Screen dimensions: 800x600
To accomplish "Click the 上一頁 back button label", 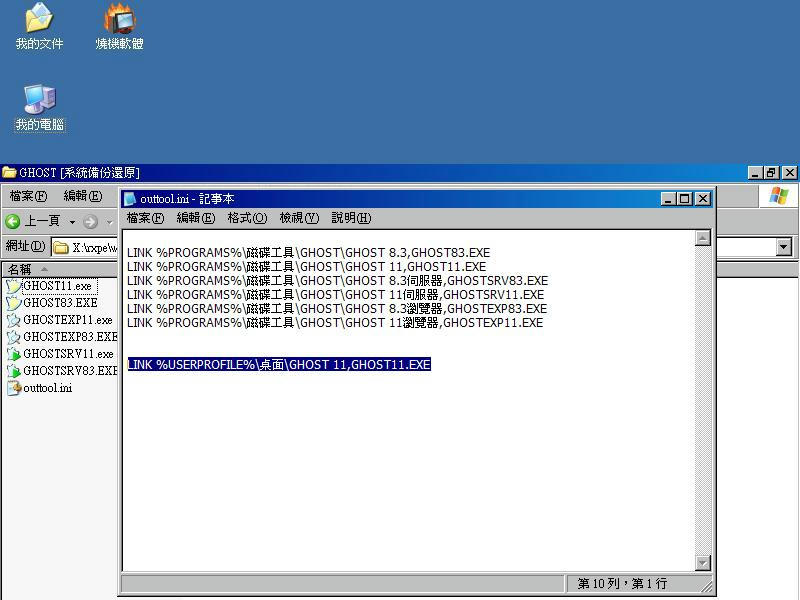I will (x=42, y=221).
